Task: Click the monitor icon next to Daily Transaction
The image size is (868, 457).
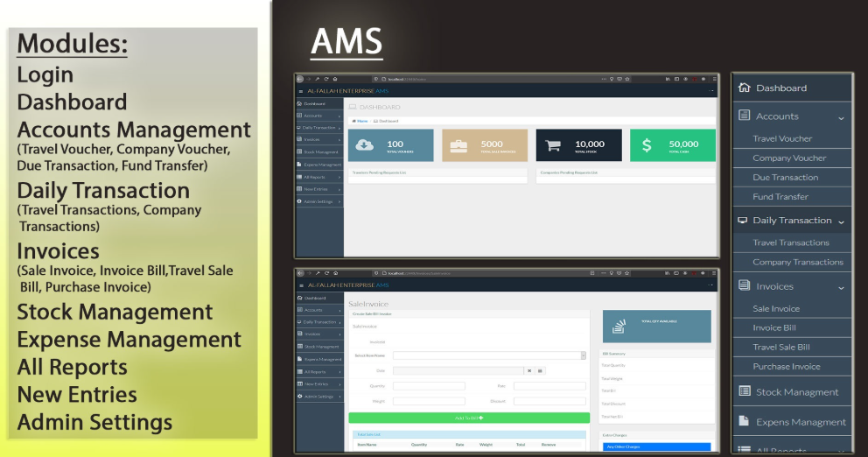Action: pos(743,221)
